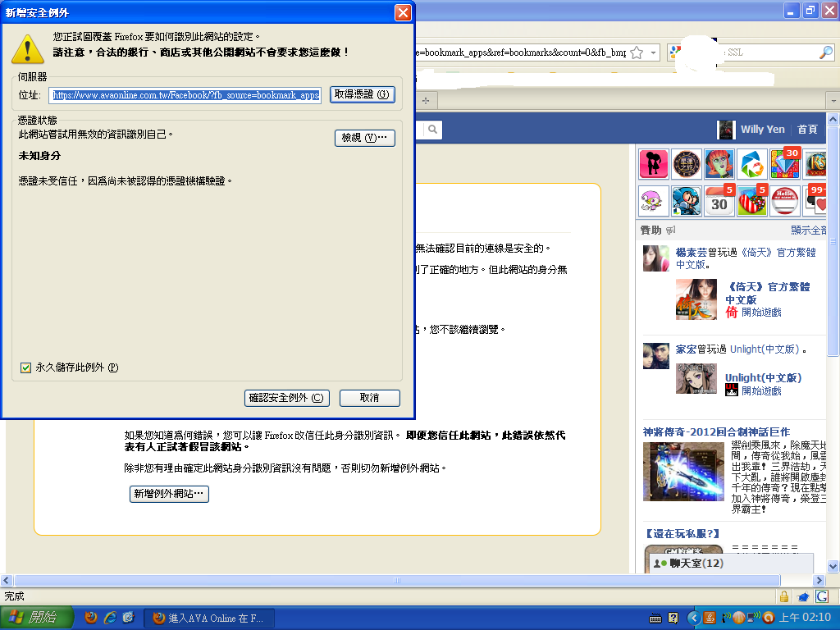The image size is (840, 630).
Task: Click the 取消 button in the dialog
Action: pyautogui.click(x=370, y=398)
